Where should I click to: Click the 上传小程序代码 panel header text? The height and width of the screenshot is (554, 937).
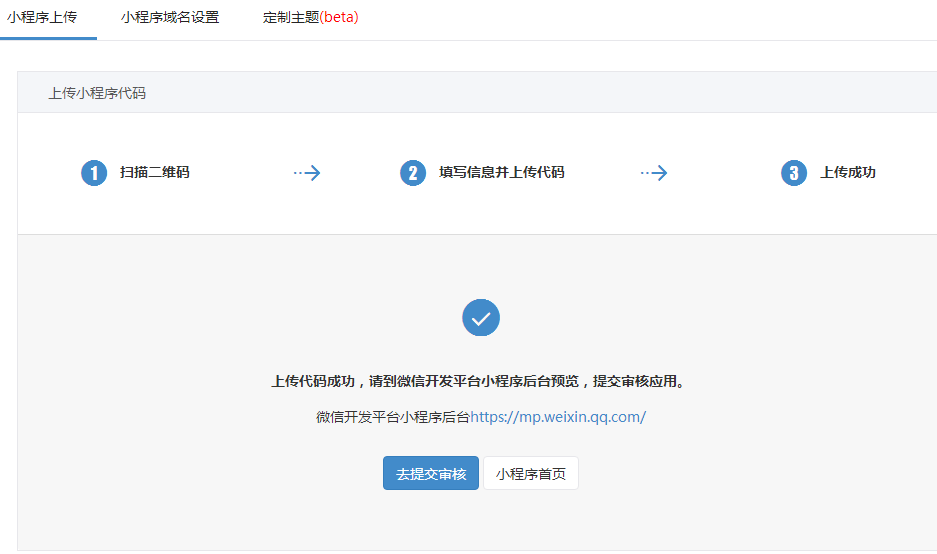(x=97, y=93)
